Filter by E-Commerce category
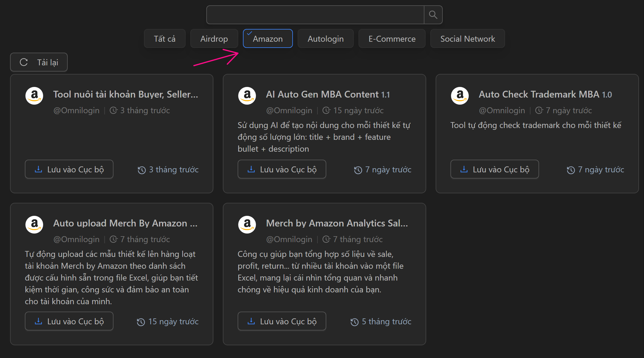644x358 pixels. click(392, 39)
